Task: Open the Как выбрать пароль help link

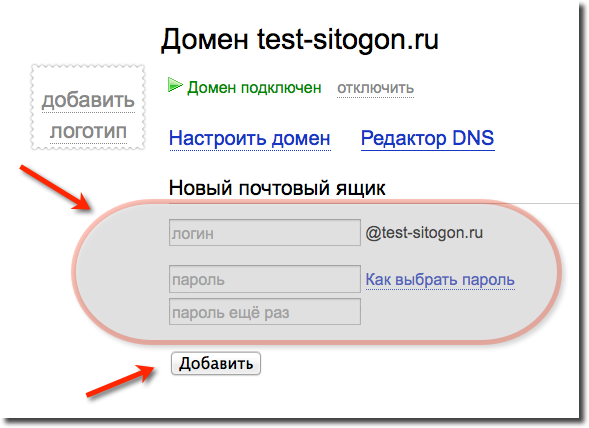Action: tap(440, 280)
